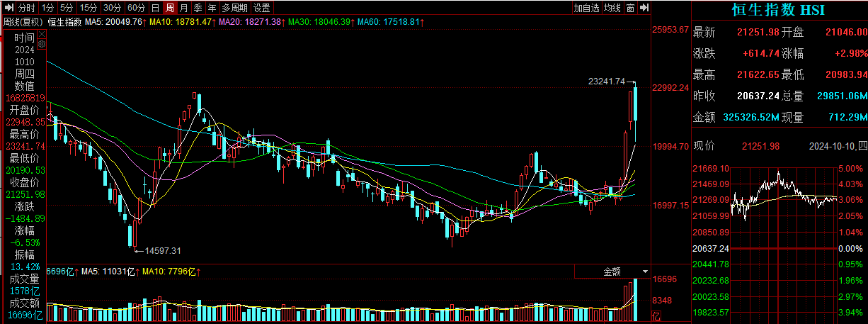The width and height of the screenshot is (868, 324).
Task: Click the 金额 value 325326.52M
Action: pos(751,117)
